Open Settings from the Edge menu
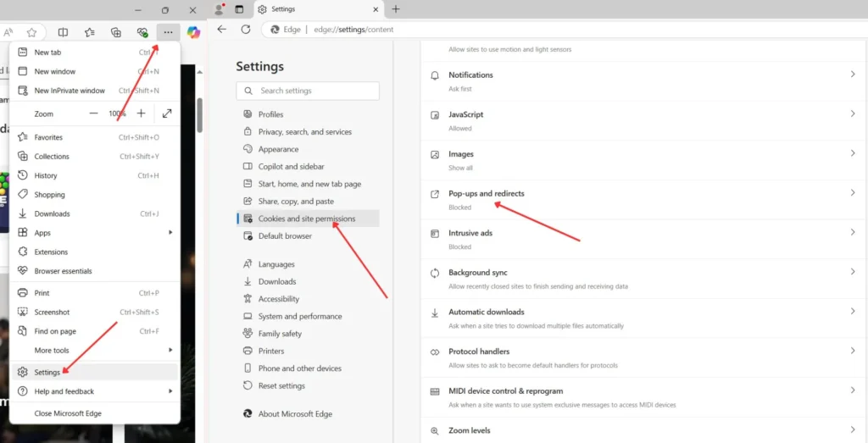Screen dimensions: 868x443 [95, 372]
